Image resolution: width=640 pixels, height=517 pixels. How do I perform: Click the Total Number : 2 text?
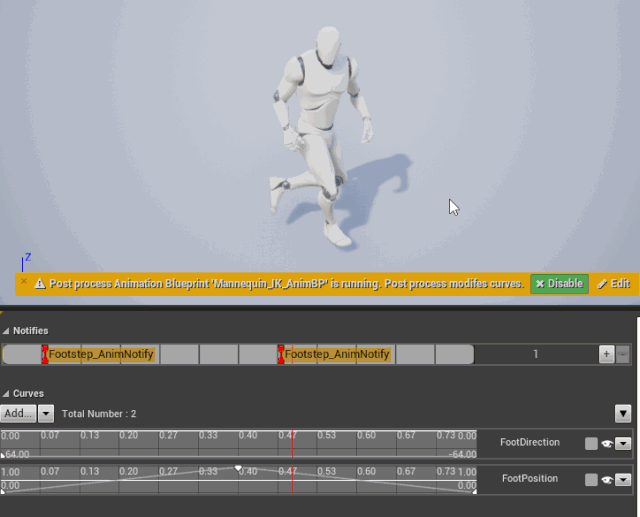pos(99,414)
